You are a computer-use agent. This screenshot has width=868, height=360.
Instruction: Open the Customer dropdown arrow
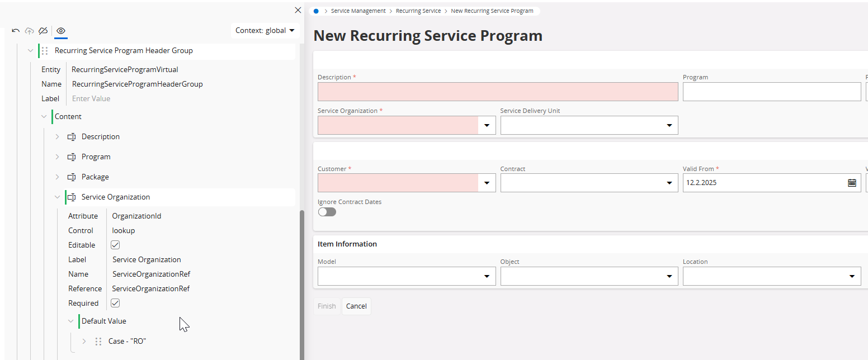pos(487,183)
